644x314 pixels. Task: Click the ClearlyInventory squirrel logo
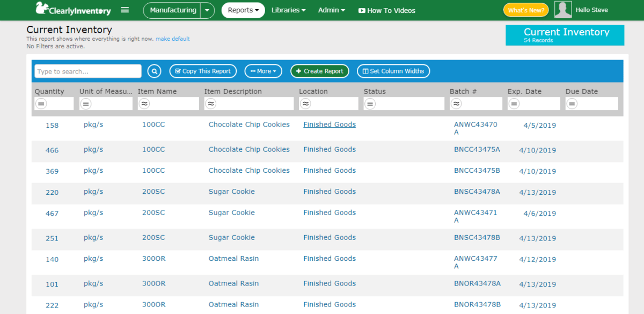coord(41,9)
